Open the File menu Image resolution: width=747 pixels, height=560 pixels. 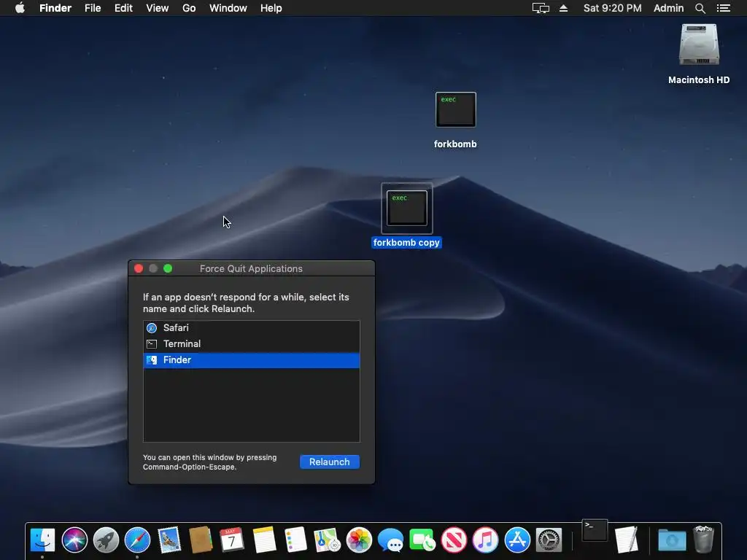(x=93, y=8)
